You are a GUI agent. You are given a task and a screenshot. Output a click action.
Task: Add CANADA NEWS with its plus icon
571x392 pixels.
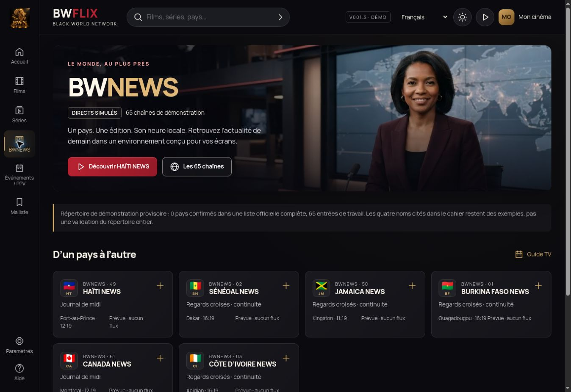[160, 358]
